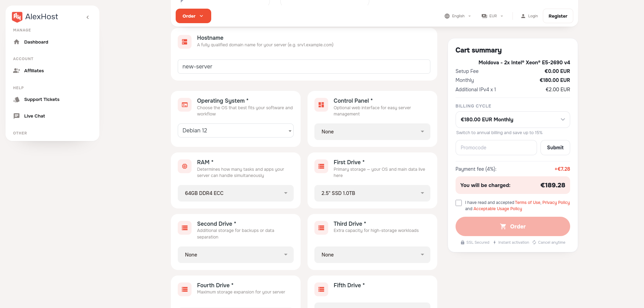Click the Dashboard home icon
The image size is (644, 308).
[x=17, y=42]
